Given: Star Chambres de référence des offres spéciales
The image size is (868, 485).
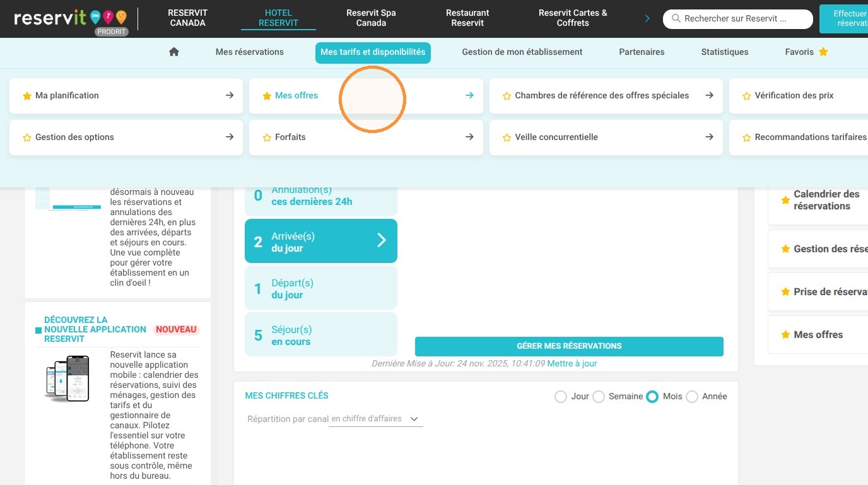Looking at the screenshot, I should [x=507, y=96].
